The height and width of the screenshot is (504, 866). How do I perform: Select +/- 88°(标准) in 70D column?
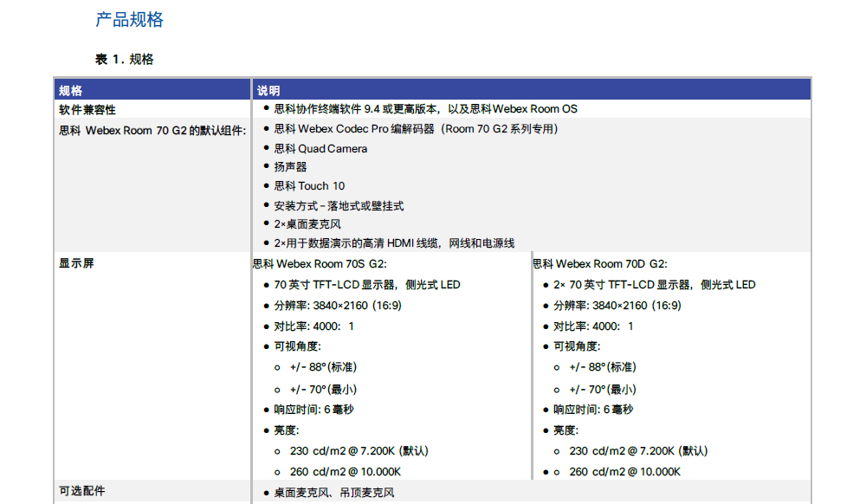[x=603, y=367]
